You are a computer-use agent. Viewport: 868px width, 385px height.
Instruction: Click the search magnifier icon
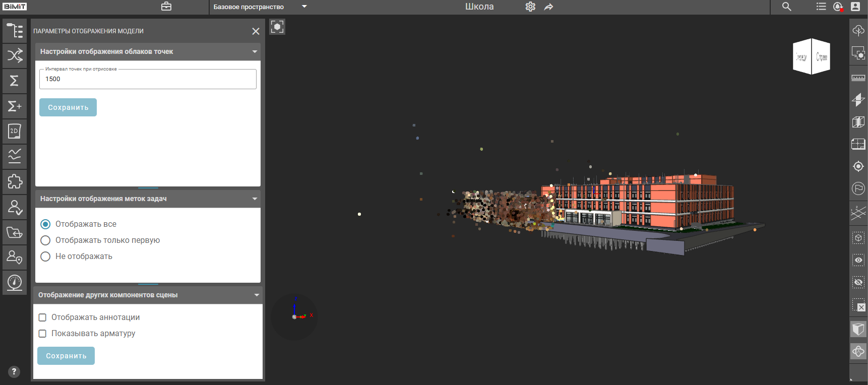[786, 7]
